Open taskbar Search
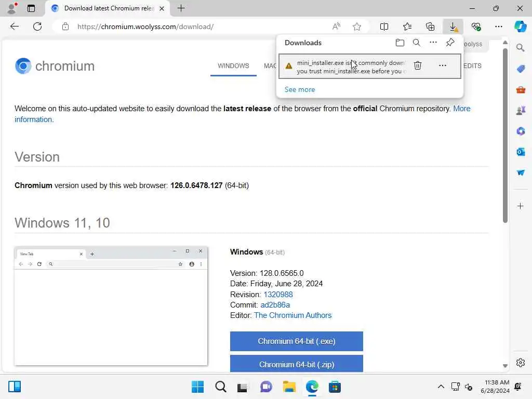This screenshot has height=399, width=532. (x=220, y=387)
